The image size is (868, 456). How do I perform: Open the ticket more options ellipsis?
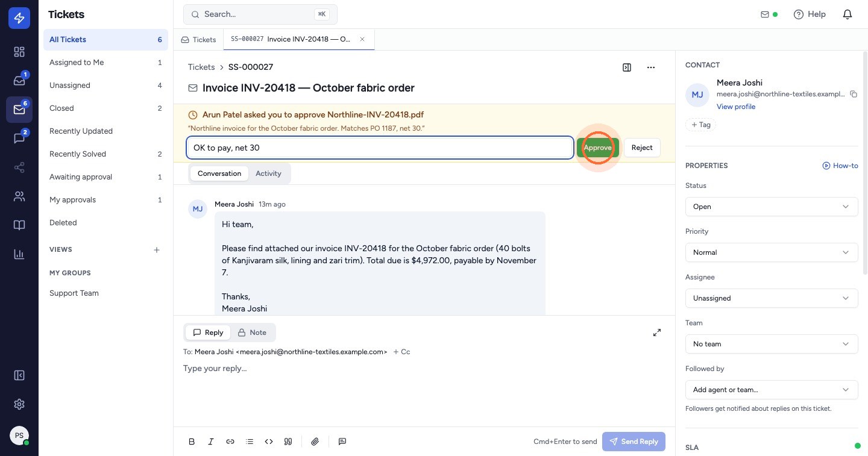(651, 67)
